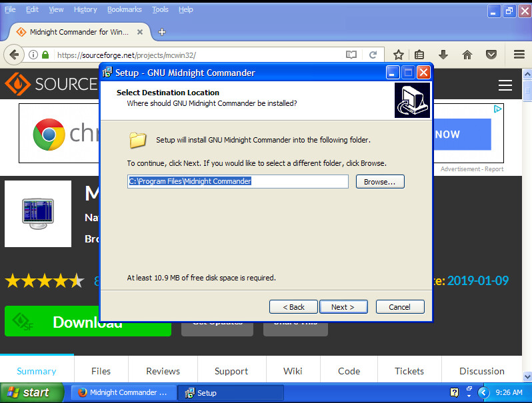Click the Setup window title bar icon
This screenshot has width=532, height=403.
[107, 72]
